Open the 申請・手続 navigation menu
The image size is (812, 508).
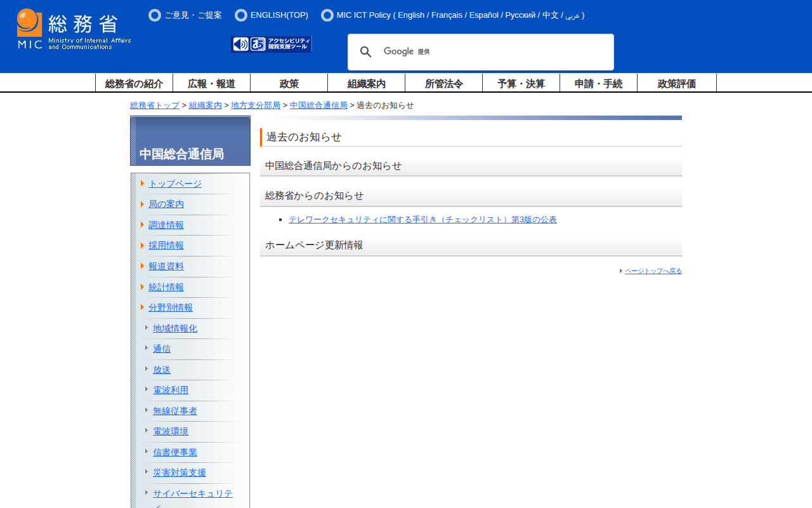click(598, 83)
